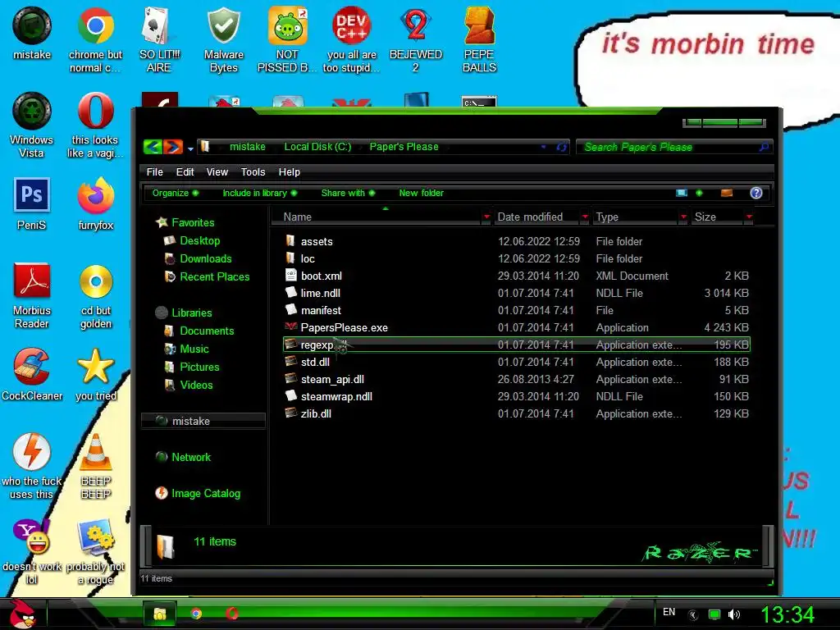Open the Photoshop 'PeniS' desktop icon
The width and height of the screenshot is (840, 630).
point(32,203)
